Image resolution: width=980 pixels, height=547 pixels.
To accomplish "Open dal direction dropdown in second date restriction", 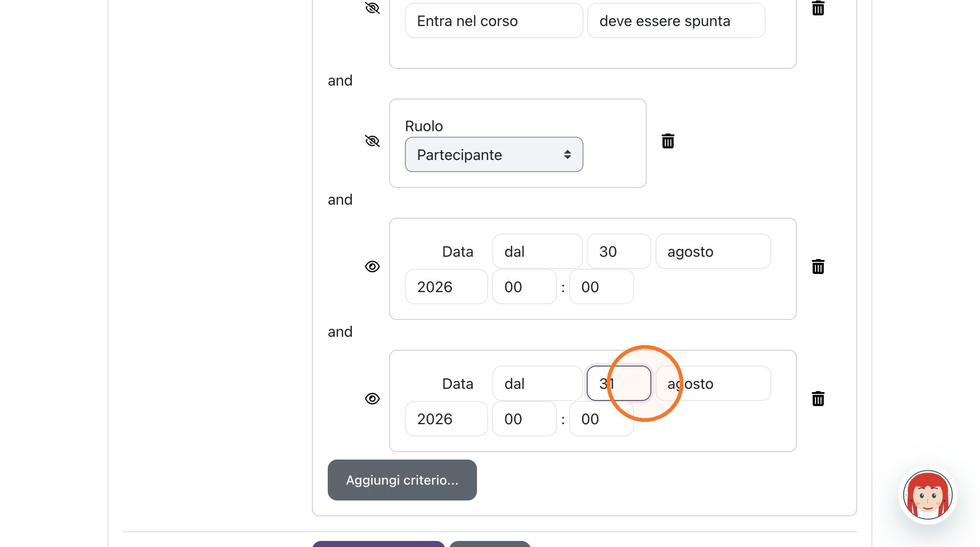I will pyautogui.click(x=537, y=384).
